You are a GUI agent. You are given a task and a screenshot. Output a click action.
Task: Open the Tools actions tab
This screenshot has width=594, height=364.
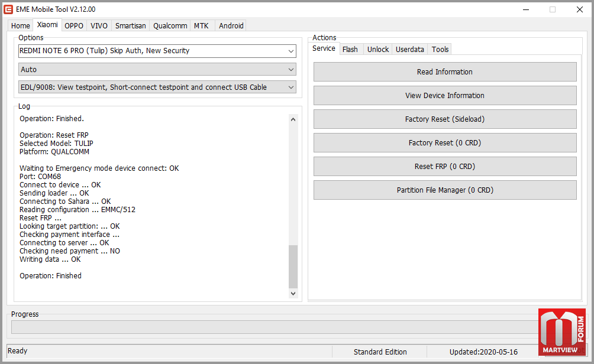click(x=440, y=50)
